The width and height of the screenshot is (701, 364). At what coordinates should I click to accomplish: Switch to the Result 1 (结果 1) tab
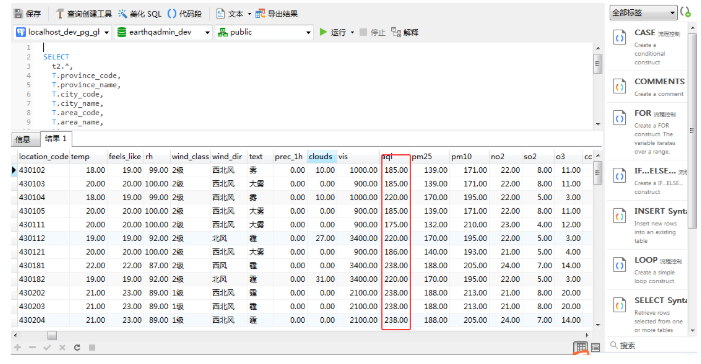click(x=56, y=139)
